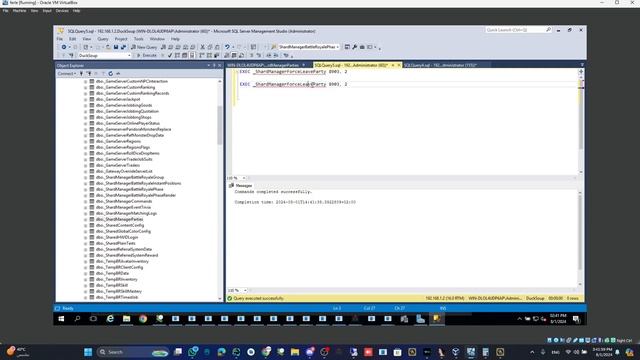Click the guest taskbar search magnifier icon
Viewport: 640px width, 360px height.
click(x=77, y=319)
